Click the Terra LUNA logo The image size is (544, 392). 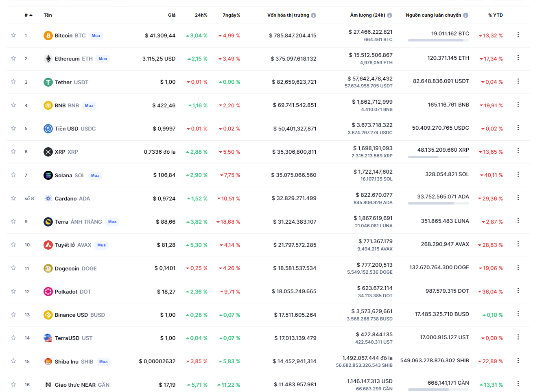(48, 222)
